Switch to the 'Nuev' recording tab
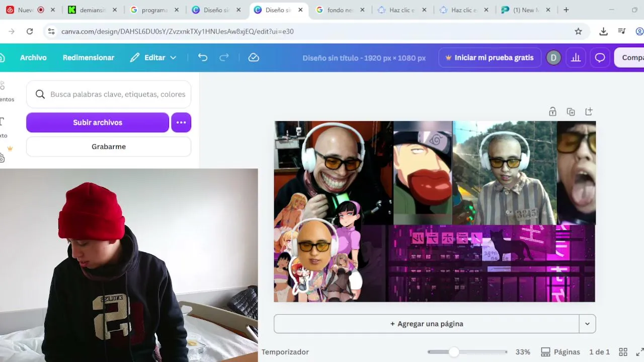 pos(30,10)
